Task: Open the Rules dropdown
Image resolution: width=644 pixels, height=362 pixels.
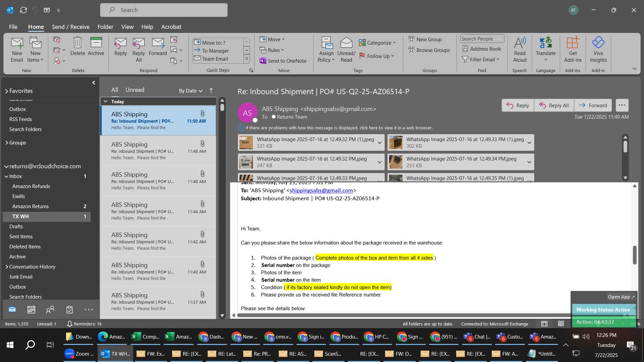Action: 272,50
